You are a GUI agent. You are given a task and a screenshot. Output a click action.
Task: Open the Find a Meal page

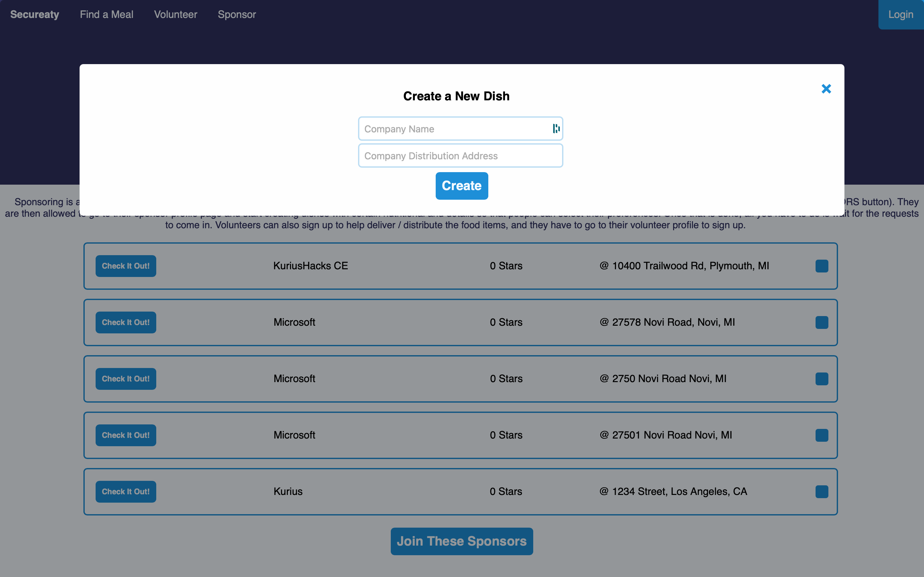pos(107,14)
